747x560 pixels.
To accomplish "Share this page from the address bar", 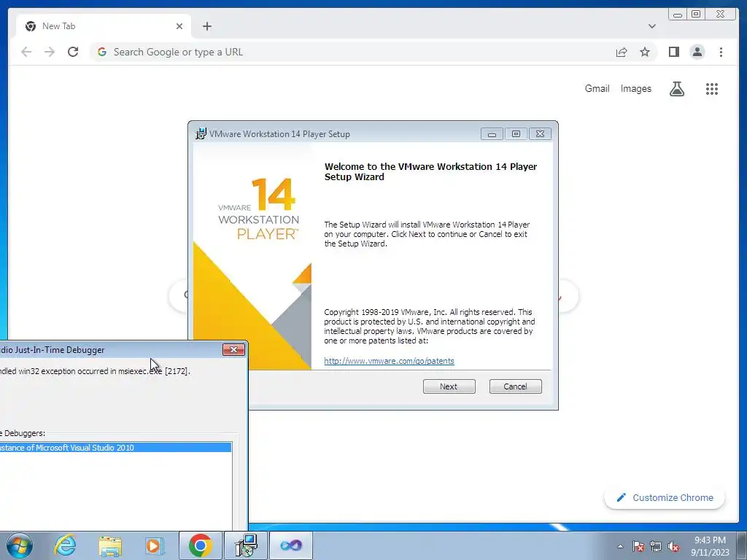I will 622,52.
